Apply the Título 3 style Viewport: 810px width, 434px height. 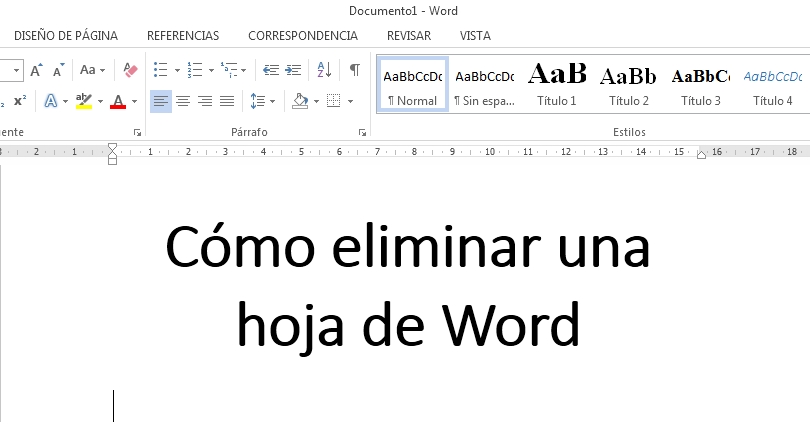click(700, 84)
